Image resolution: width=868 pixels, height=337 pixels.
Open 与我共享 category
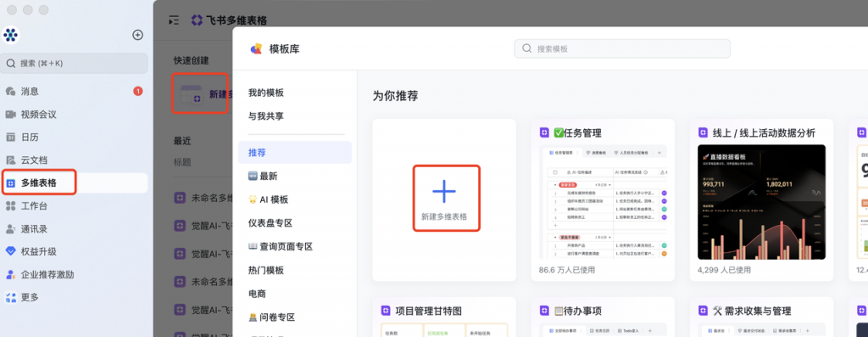click(266, 115)
